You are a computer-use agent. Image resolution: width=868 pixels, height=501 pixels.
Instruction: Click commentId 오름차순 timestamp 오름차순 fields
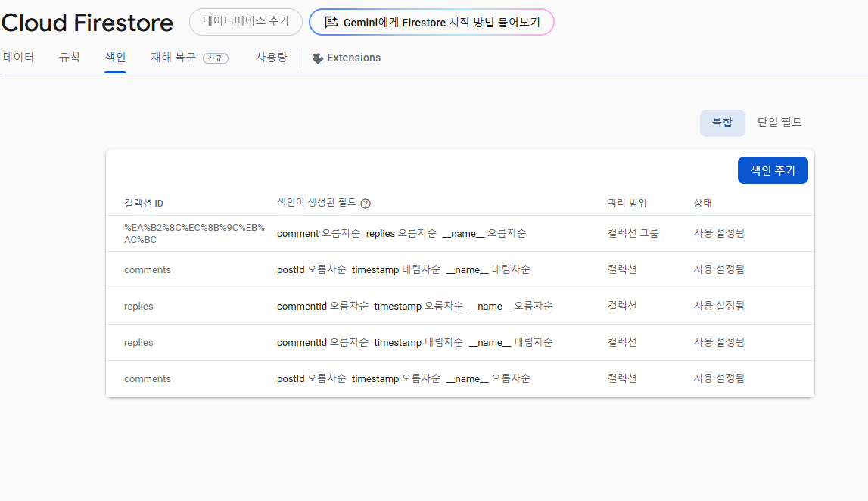click(x=415, y=307)
